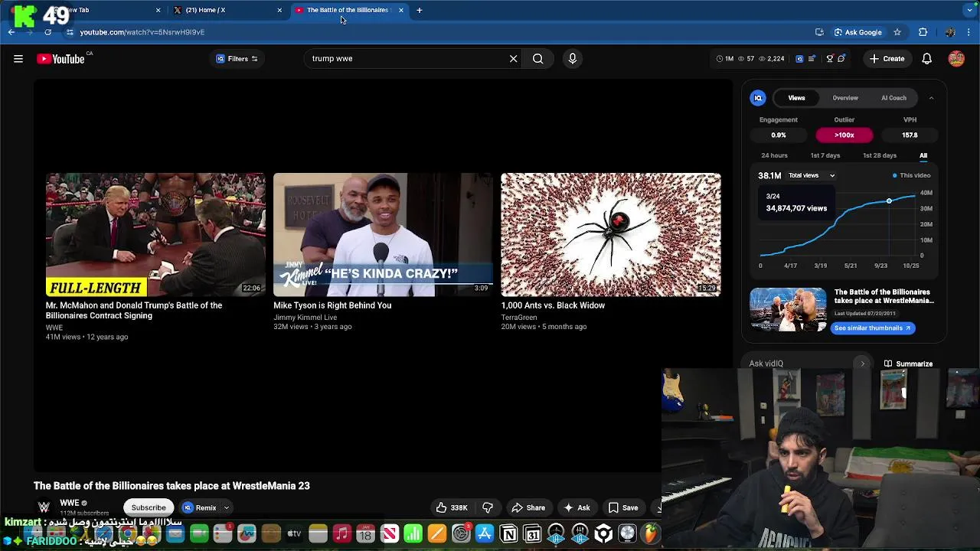Open the Remix dropdown arrow

(227, 507)
